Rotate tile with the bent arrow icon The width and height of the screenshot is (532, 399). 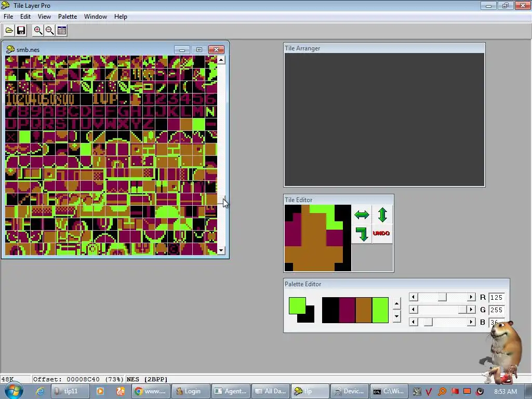(362, 234)
